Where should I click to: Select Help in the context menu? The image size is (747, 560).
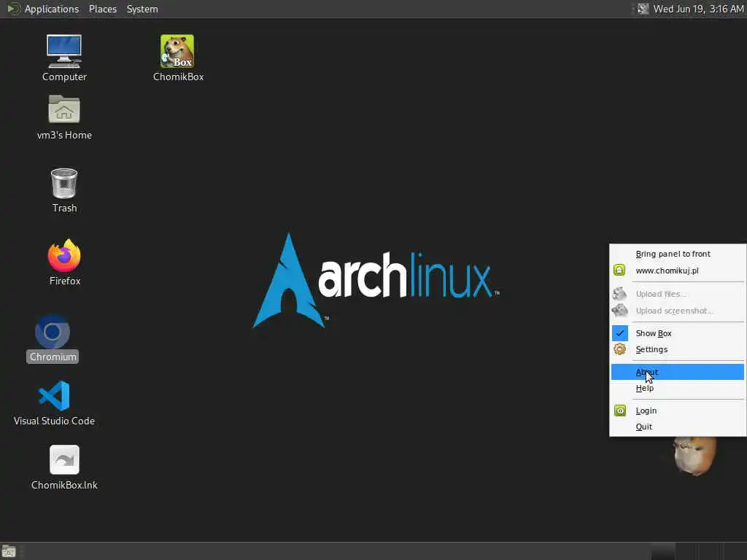coord(678,388)
